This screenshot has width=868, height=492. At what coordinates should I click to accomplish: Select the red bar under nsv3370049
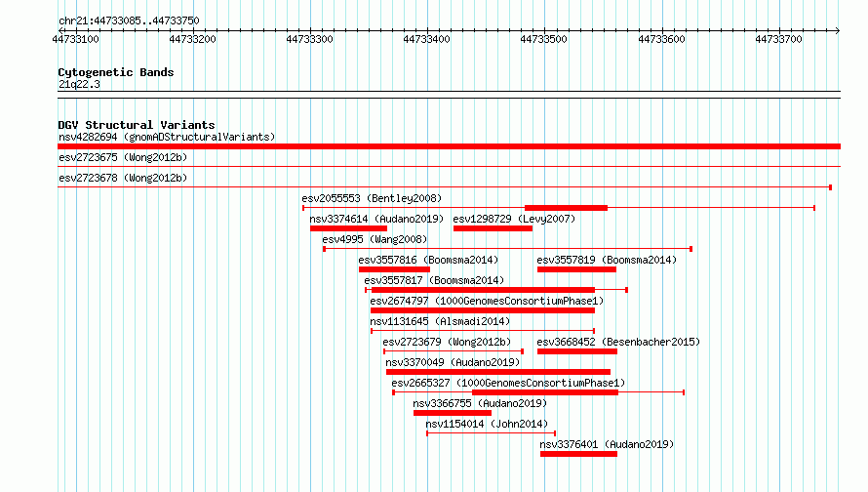498,372
